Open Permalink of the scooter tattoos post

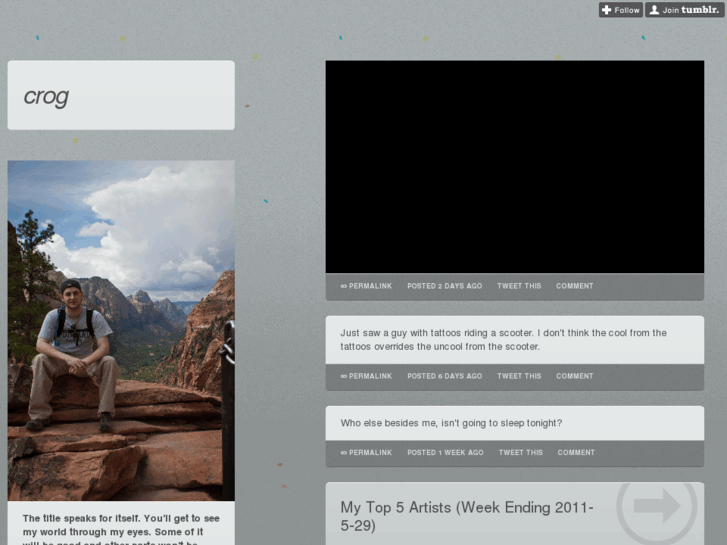tap(366, 376)
